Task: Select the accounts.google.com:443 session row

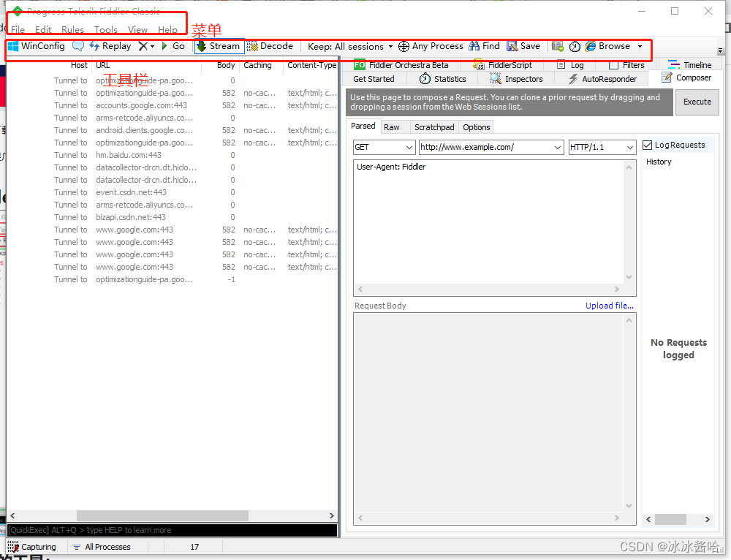Action: click(x=172, y=105)
